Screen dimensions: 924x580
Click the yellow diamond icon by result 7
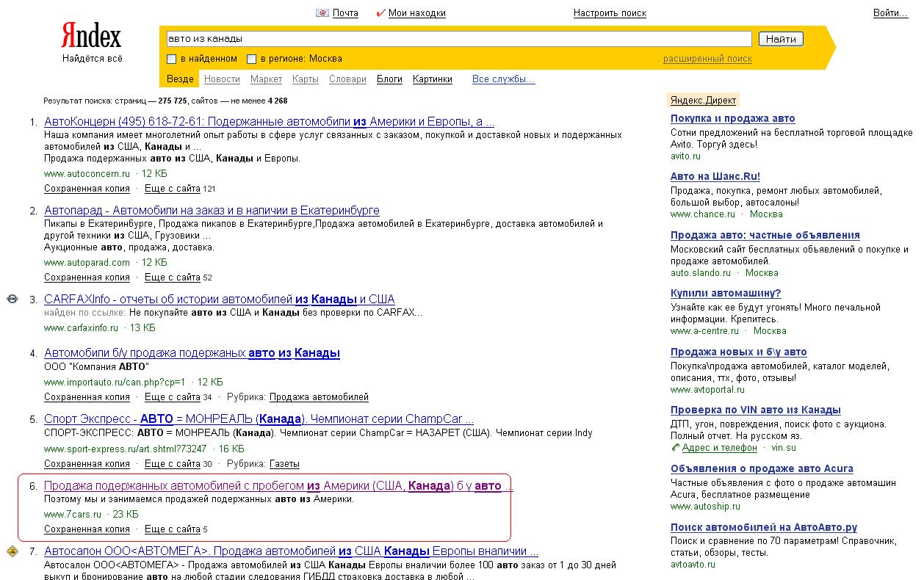pyautogui.click(x=12, y=551)
